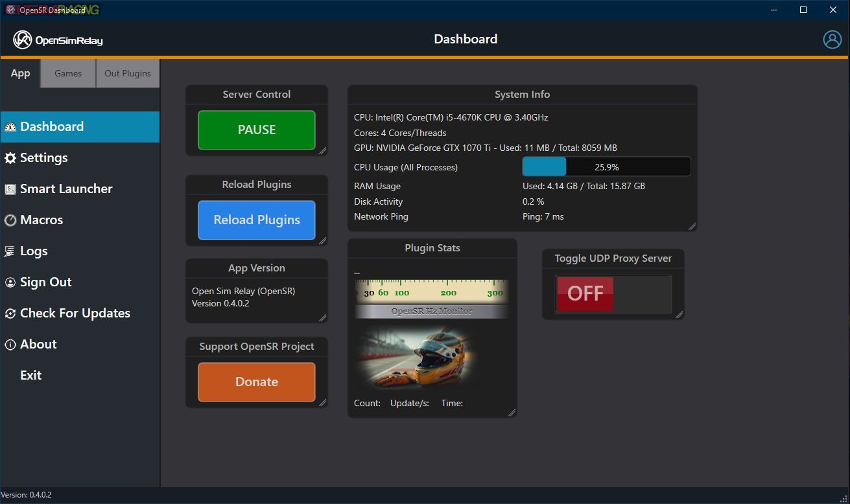Open the Macros page
The width and height of the screenshot is (850, 504).
[80, 220]
